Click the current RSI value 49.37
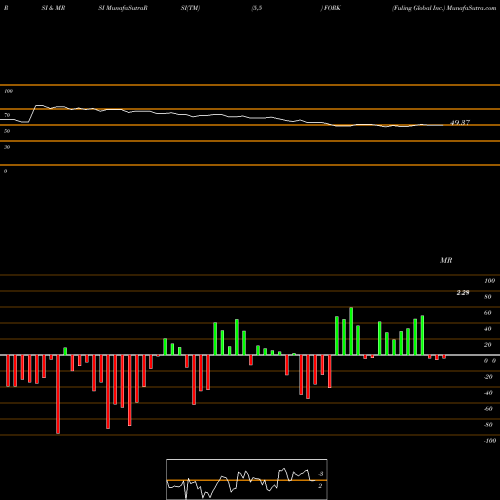The height and width of the screenshot is (500, 500). coord(460,122)
